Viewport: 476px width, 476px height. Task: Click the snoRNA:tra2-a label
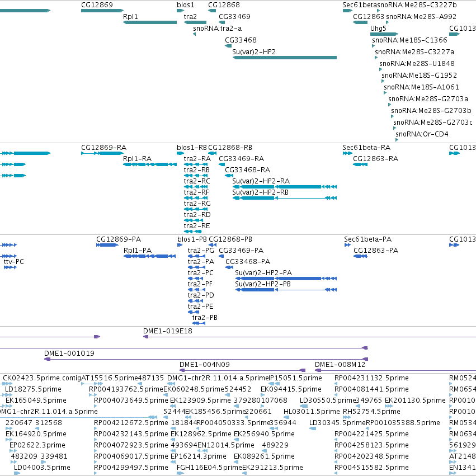point(218,29)
